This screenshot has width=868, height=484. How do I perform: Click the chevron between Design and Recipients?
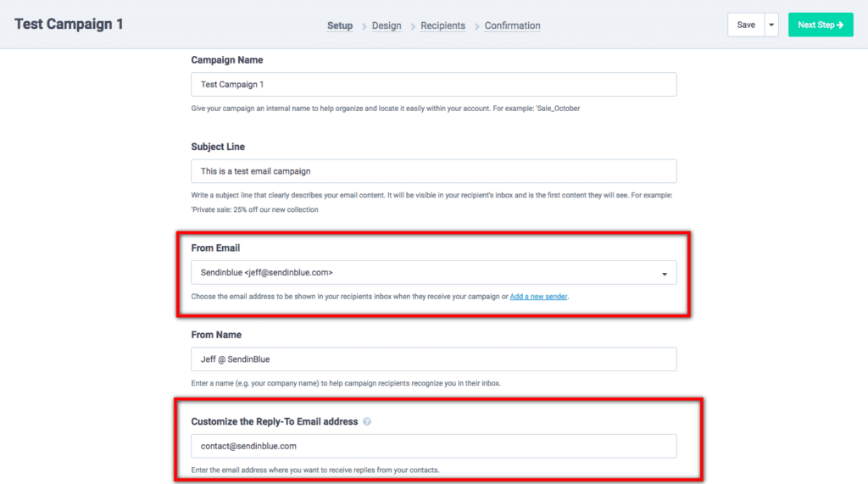coord(411,26)
